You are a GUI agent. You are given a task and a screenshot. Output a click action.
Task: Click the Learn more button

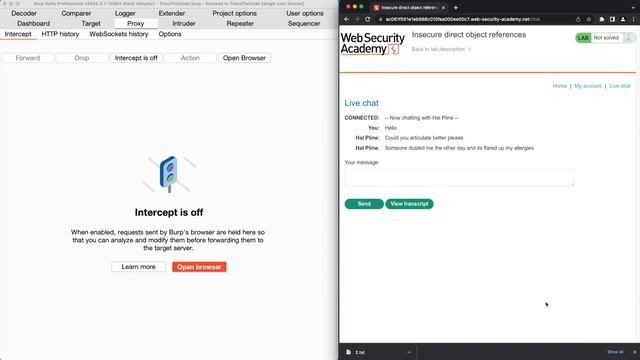[x=138, y=267]
